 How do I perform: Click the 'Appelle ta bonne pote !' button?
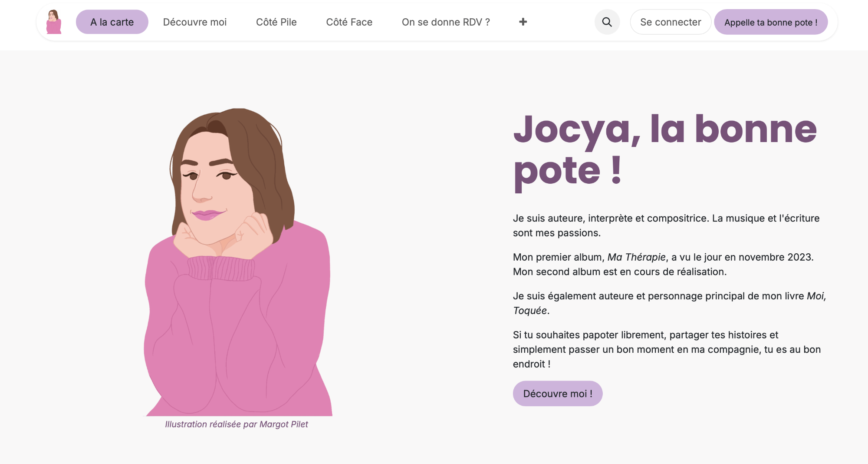click(771, 22)
